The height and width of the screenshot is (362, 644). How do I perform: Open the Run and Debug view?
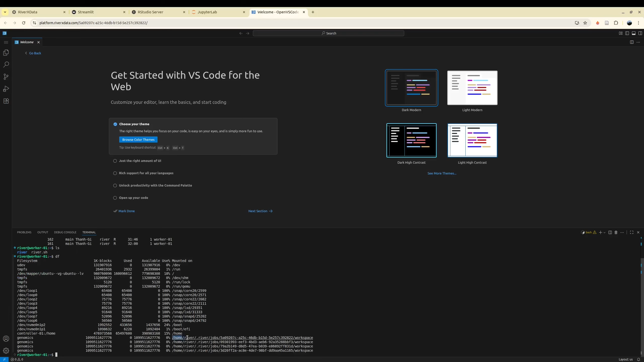pyautogui.click(x=6, y=89)
